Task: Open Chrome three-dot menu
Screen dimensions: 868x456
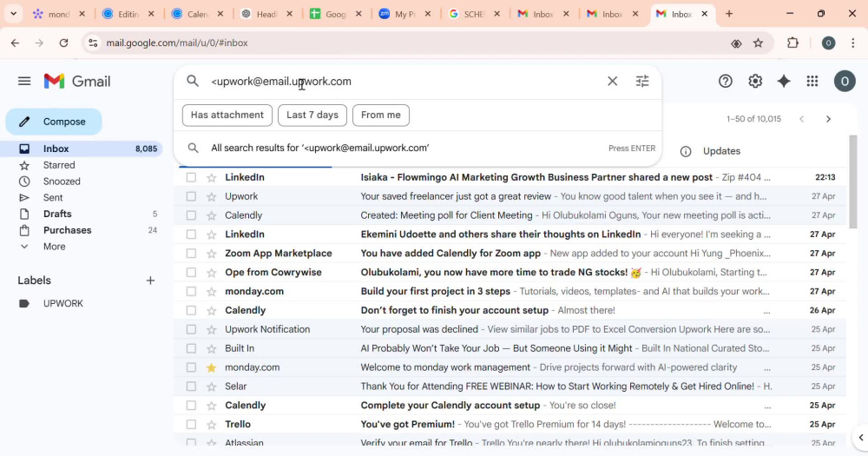Action: [853, 43]
